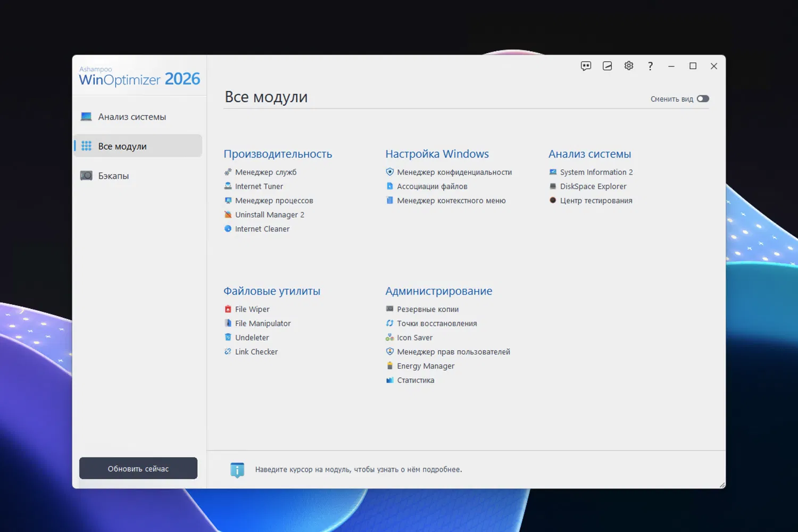Open the feedback speech-bubble icon in title bar

point(586,66)
